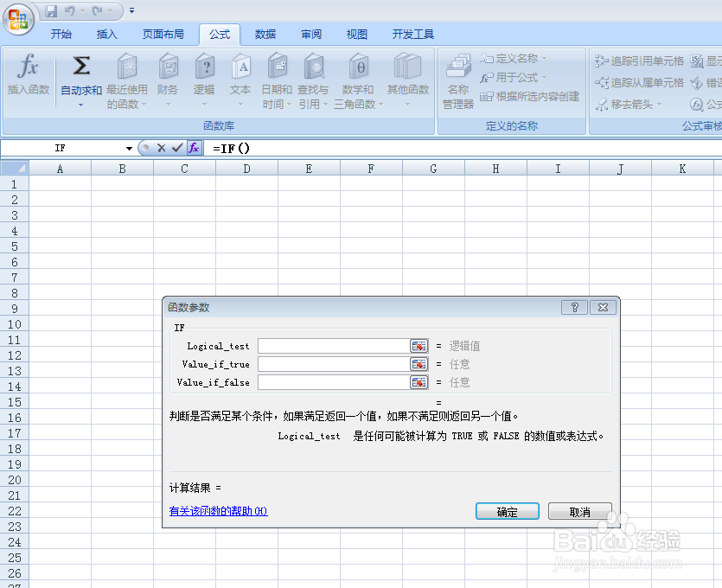This screenshot has height=588, width=722.
Task: Click the Value_if_true input field
Action: [334, 364]
